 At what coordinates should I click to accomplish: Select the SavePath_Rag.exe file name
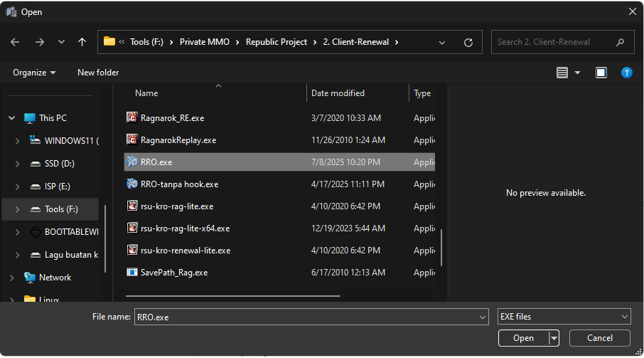click(x=174, y=273)
